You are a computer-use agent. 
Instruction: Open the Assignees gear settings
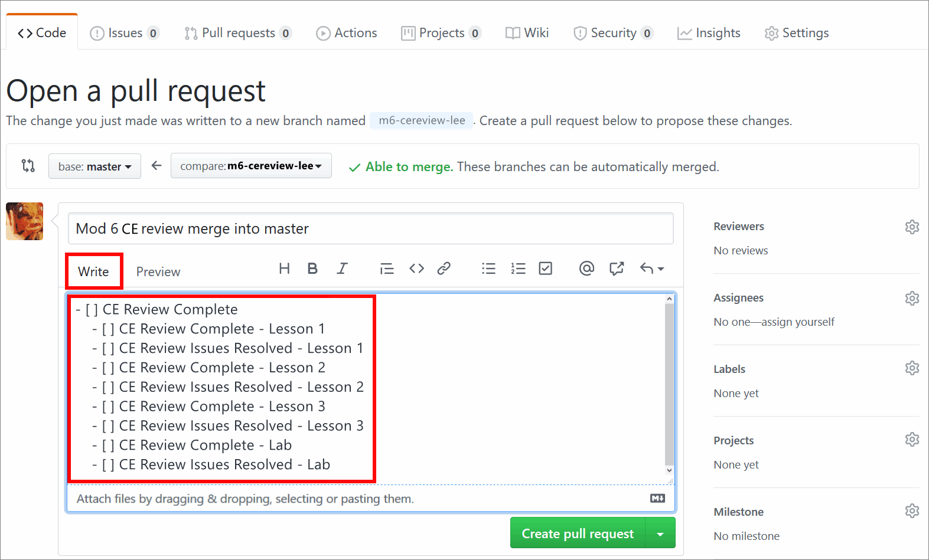click(912, 298)
